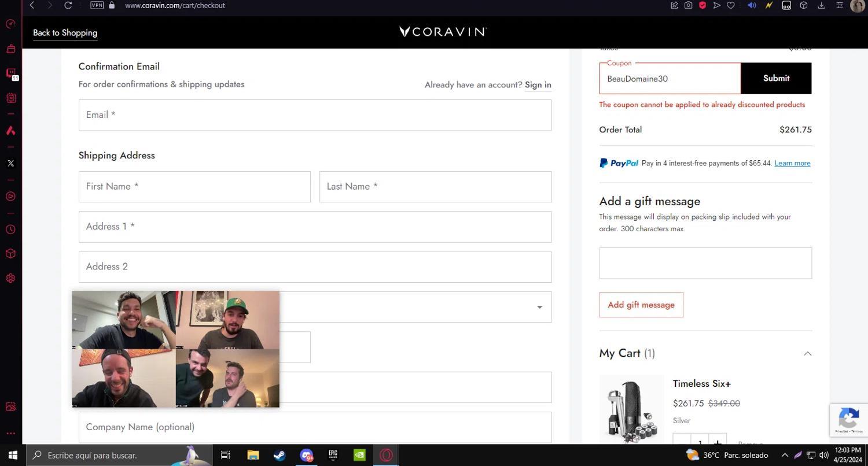Open the picture icon near the sidebar bottom
This screenshot has height=466, width=868.
tap(10, 407)
